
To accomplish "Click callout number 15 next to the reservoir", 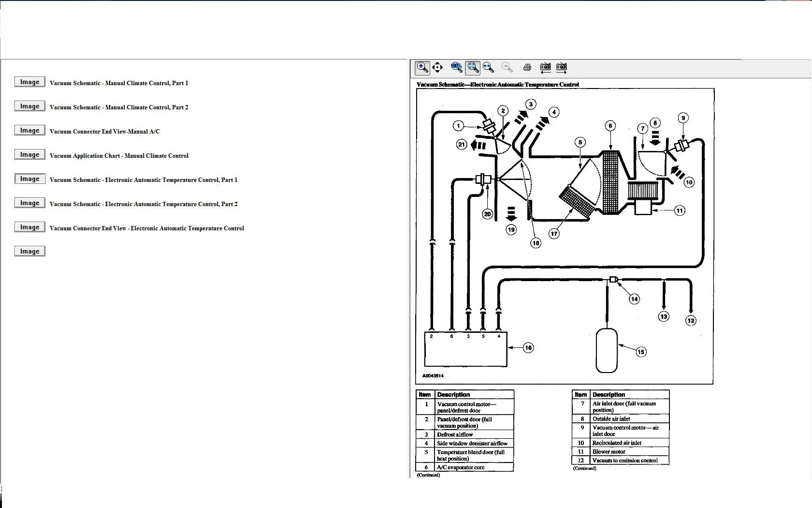I will pyautogui.click(x=641, y=352).
